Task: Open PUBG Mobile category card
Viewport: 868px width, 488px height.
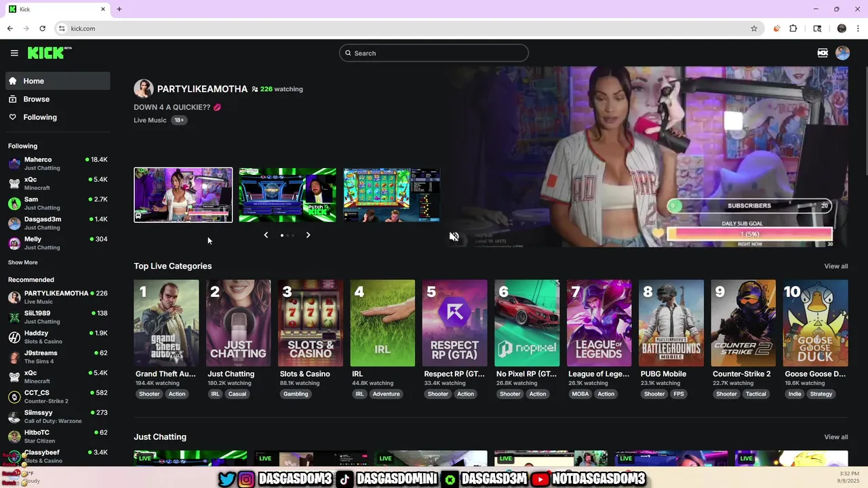Action: point(671,323)
